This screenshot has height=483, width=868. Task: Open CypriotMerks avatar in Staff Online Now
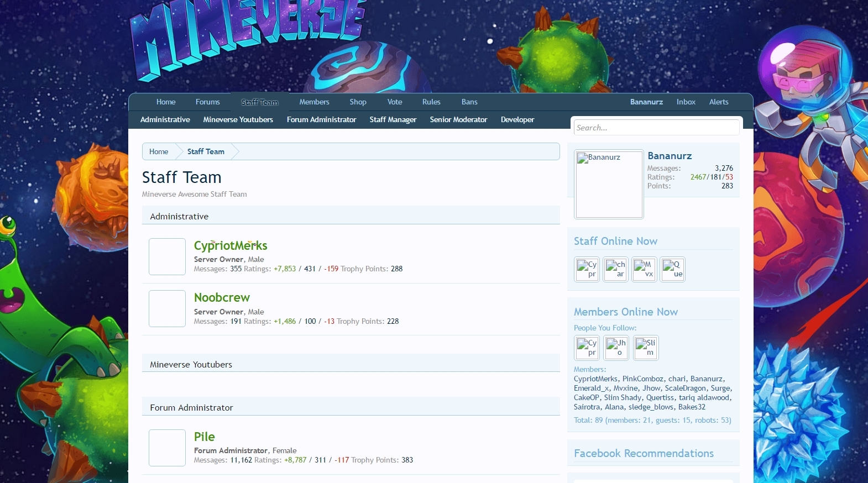point(587,269)
